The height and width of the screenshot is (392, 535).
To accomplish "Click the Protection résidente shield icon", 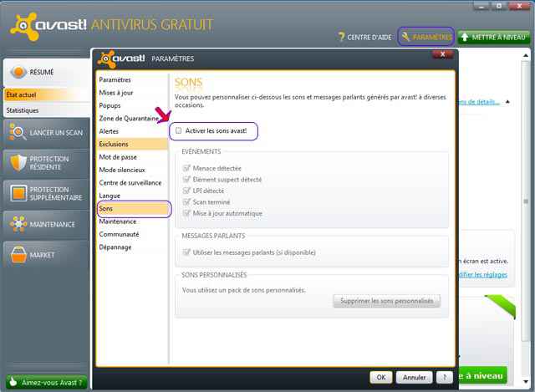I will (18, 162).
